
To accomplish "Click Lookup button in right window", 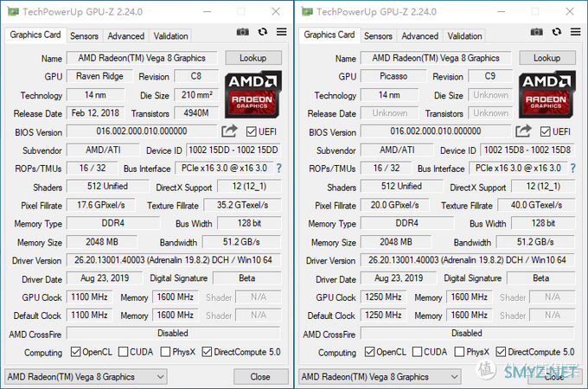I will pyautogui.click(x=547, y=58).
